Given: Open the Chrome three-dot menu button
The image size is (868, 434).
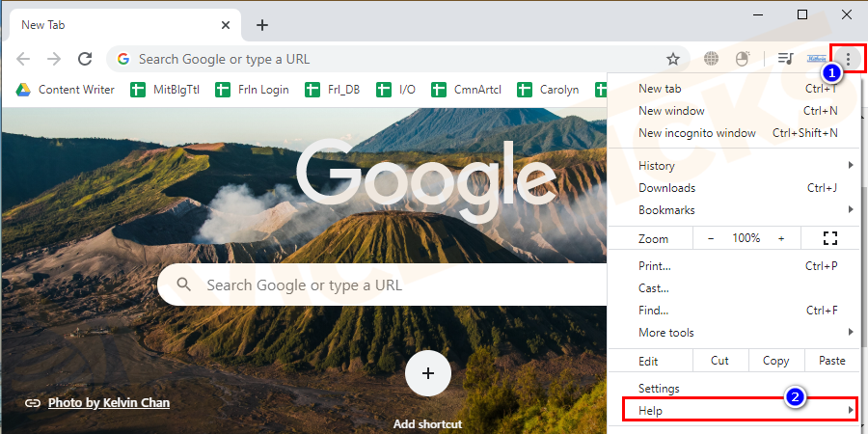Looking at the screenshot, I should (848, 58).
